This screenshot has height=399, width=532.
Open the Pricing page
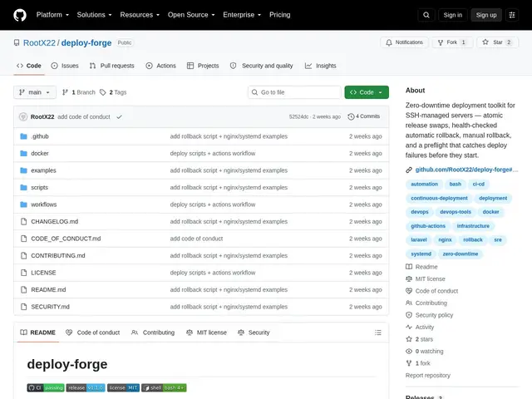tap(280, 15)
